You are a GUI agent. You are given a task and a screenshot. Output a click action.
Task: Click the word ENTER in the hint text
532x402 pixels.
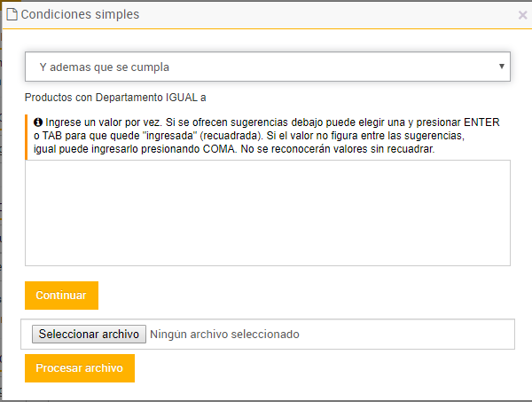(481, 122)
